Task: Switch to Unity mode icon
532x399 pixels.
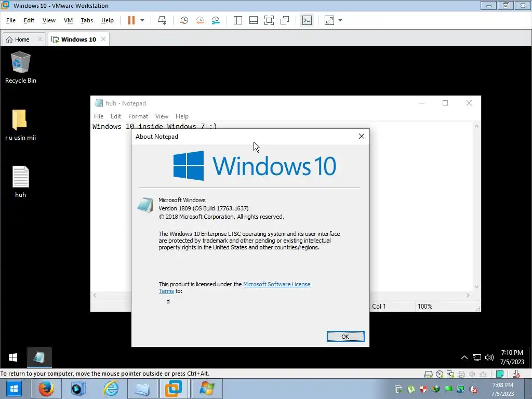Action: tap(285, 20)
